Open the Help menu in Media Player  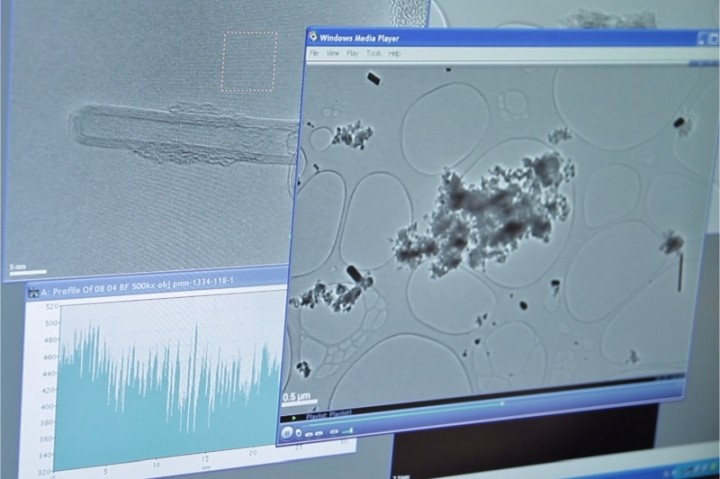click(x=394, y=53)
